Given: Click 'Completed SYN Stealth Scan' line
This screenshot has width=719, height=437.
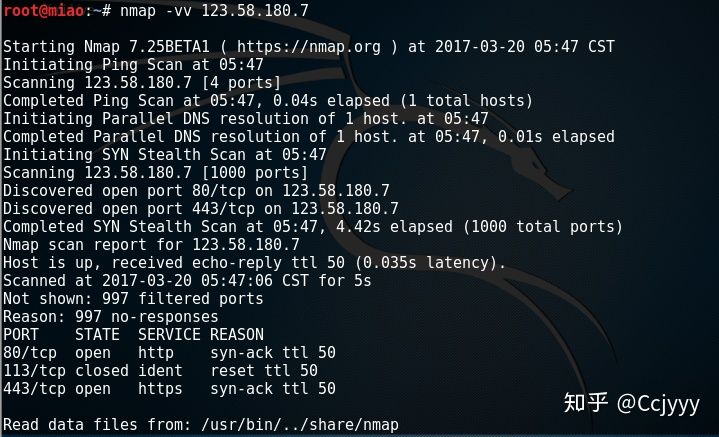Looking at the screenshot, I should coord(313,226).
